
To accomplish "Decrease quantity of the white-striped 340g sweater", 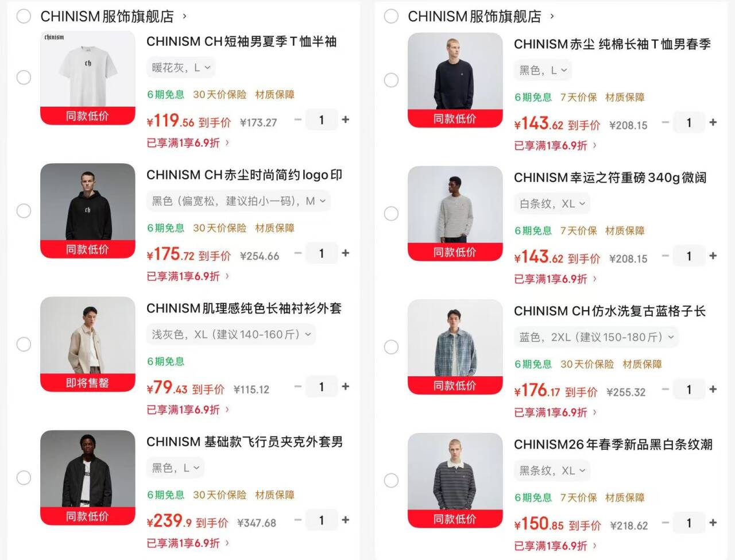I will 665,256.
